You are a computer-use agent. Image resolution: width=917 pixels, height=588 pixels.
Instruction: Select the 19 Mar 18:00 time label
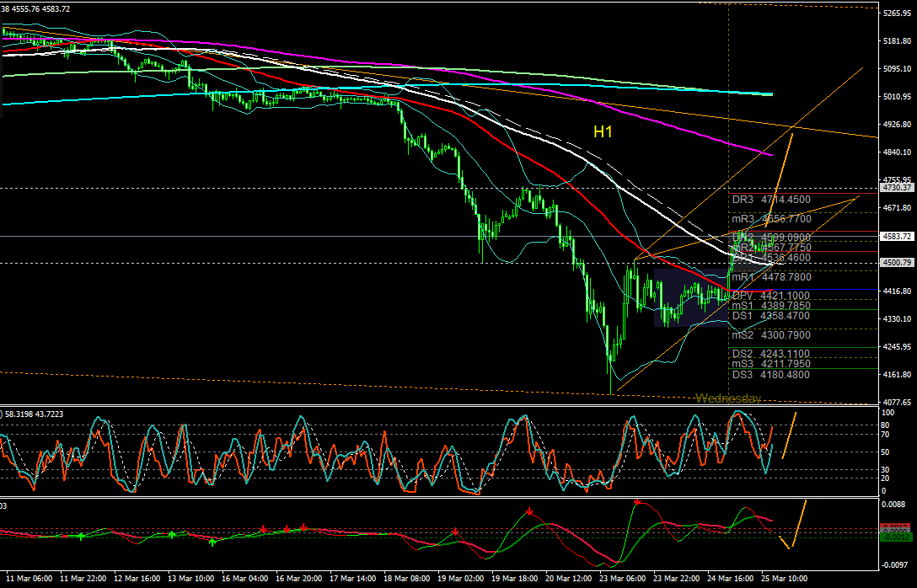pyautogui.click(x=515, y=579)
